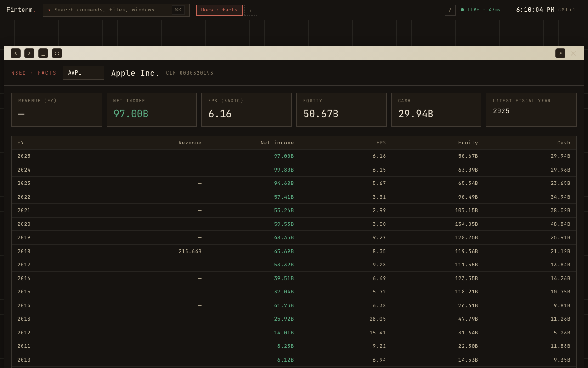Click the cash value 13.84B

pos(560,265)
